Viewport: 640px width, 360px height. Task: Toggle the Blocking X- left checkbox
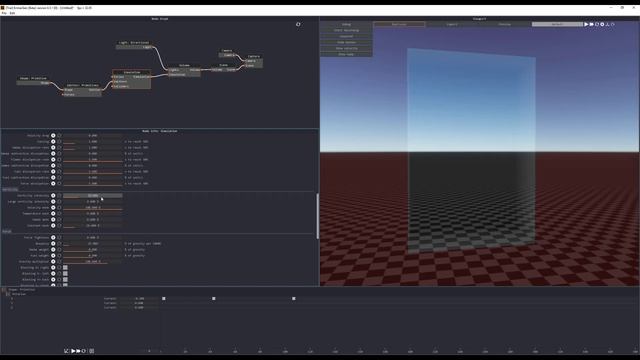pyautogui.click(x=65, y=273)
